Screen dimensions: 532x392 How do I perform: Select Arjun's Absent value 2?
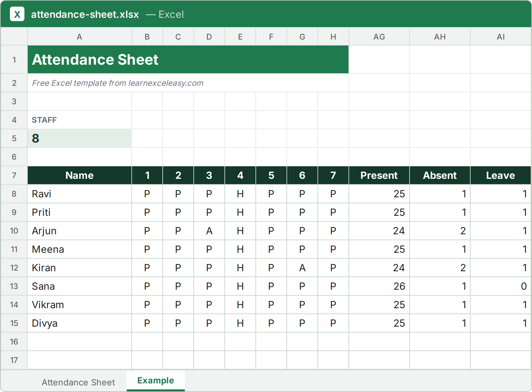click(440, 231)
